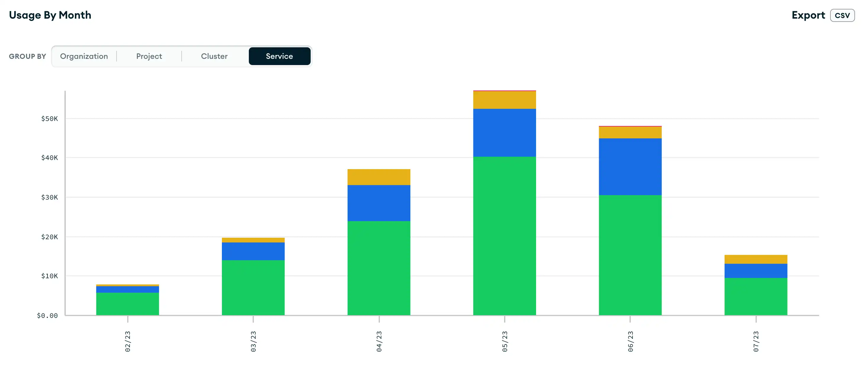Select the Service group-by tab
Screen dimensions: 868x369
tap(279, 56)
